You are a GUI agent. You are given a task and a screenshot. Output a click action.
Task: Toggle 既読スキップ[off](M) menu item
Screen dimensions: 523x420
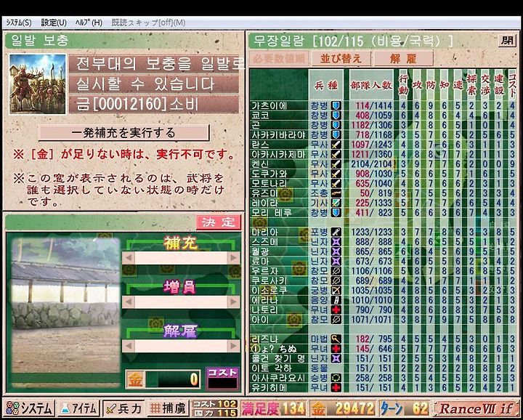148,23
